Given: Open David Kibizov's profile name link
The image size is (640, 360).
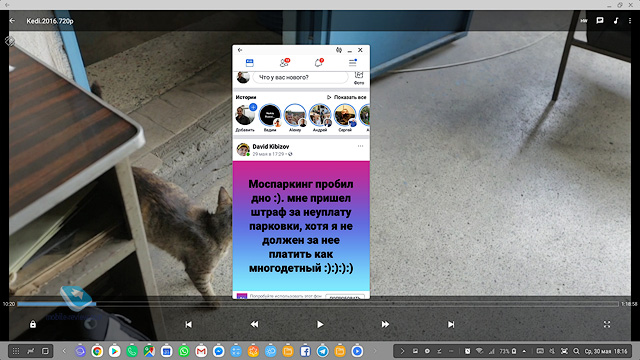Looking at the screenshot, I should click(x=271, y=147).
